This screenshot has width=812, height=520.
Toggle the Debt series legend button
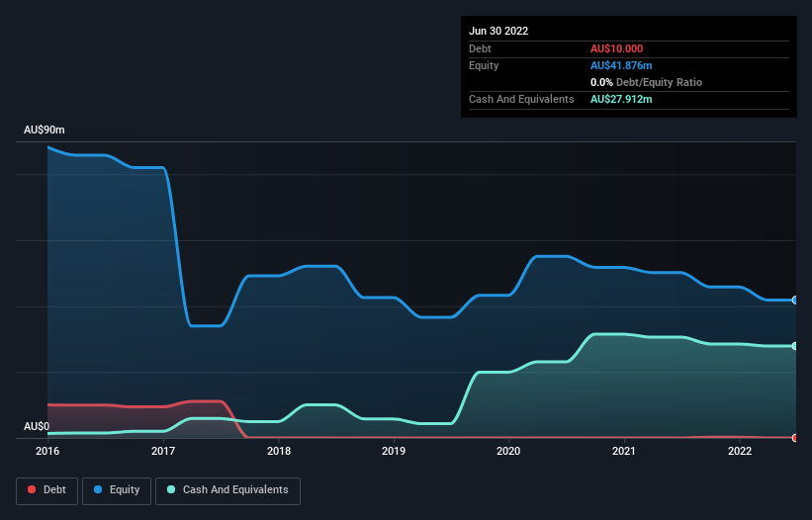[46, 490]
